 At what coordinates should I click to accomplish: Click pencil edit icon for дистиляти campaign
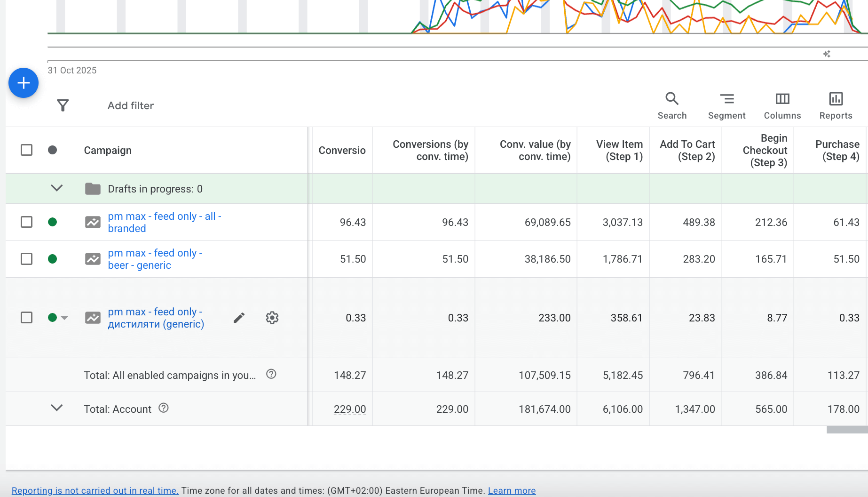coord(239,318)
